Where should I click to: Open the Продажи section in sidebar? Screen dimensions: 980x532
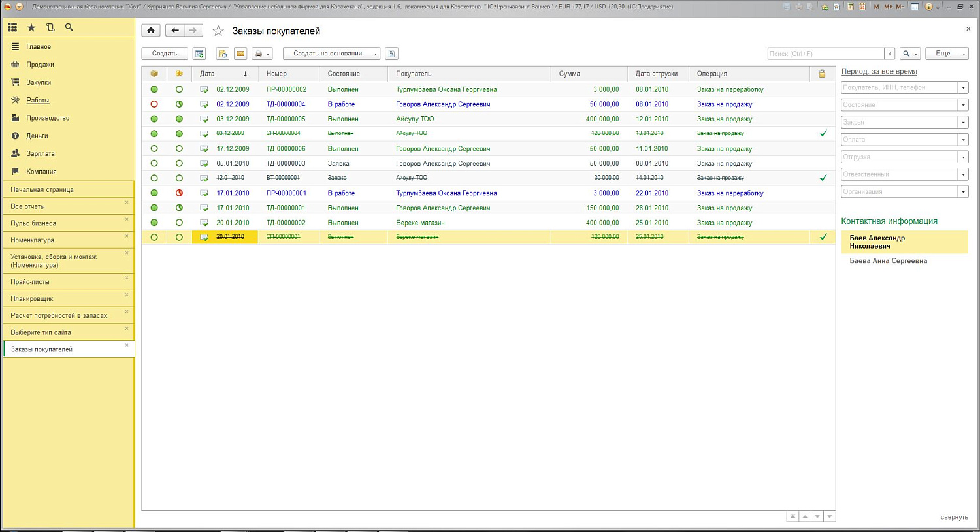click(40, 65)
